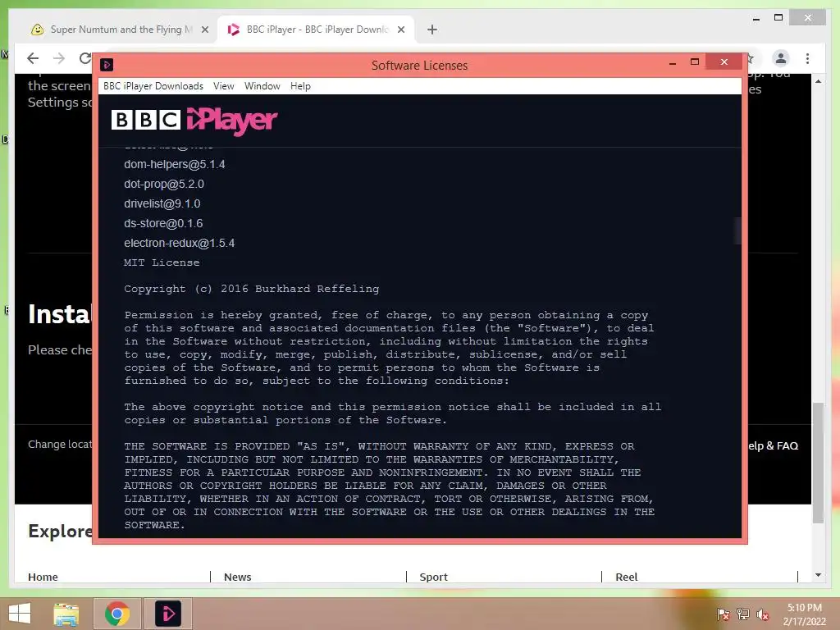This screenshot has width=840, height=630.
Task: Click the Help & FAQ link
Action: click(773, 445)
